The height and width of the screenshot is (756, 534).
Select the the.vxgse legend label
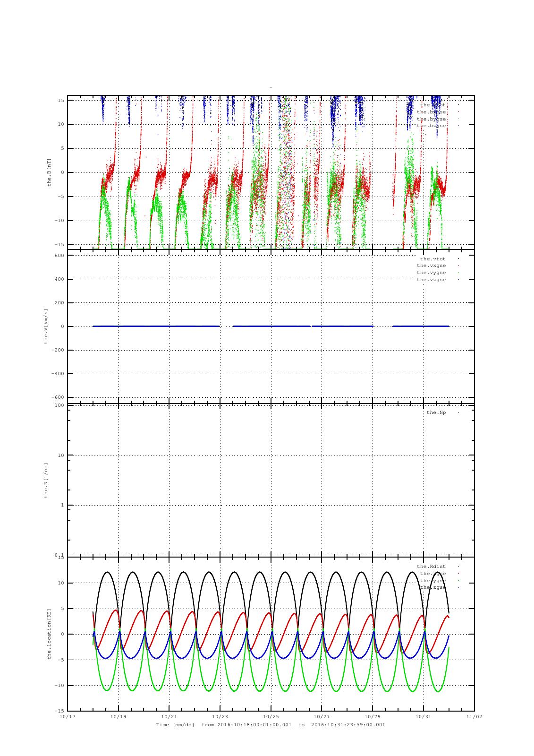tap(431, 266)
